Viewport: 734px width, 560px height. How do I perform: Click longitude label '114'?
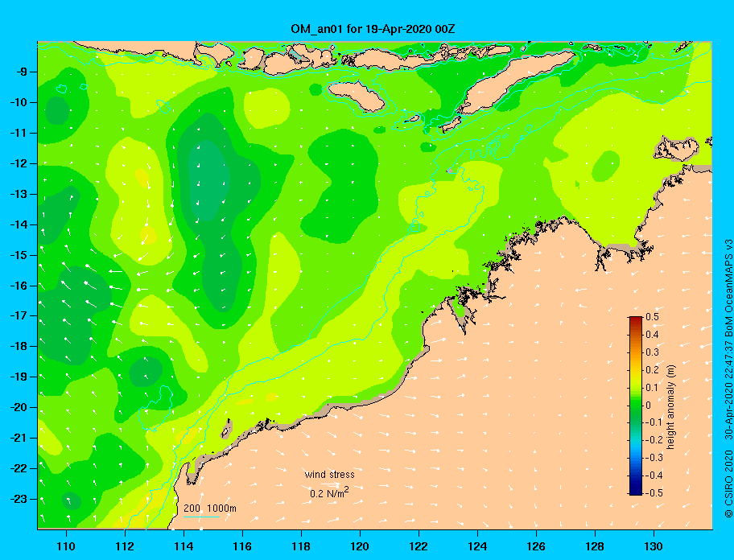pyautogui.click(x=183, y=546)
